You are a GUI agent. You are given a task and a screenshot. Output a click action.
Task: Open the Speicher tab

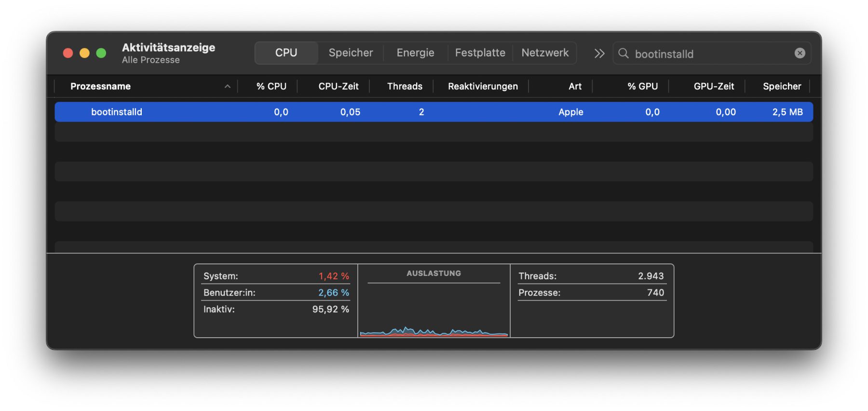351,53
